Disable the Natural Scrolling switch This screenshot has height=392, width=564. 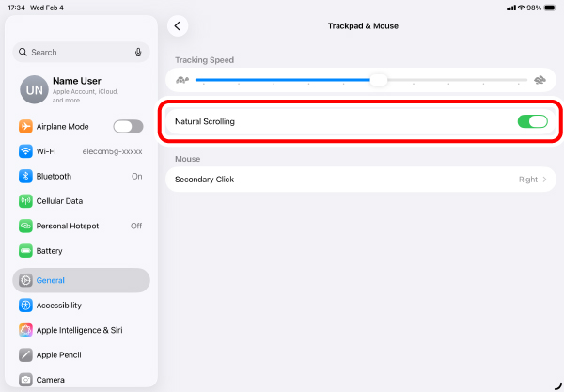tap(532, 121)
